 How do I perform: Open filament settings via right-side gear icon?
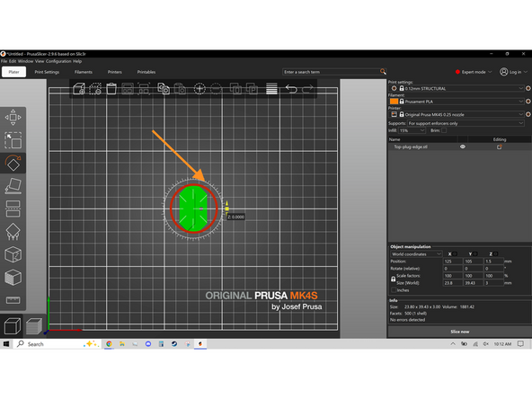coord(528,102)
